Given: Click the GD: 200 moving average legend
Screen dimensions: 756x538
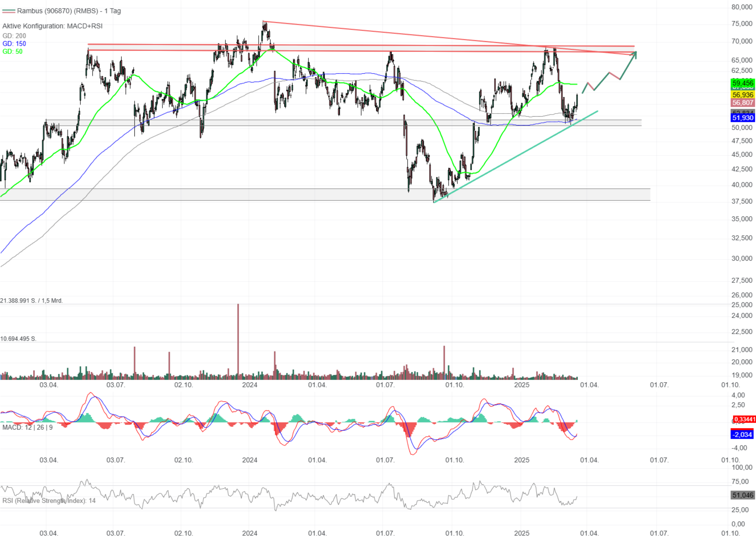Looking at the screenshot, I should click(14, 36).
